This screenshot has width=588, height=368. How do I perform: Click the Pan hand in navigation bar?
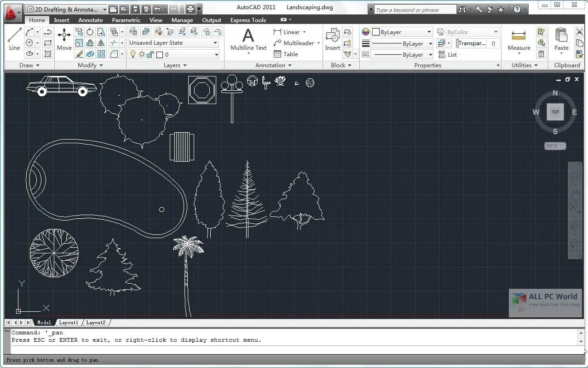click(x=575, y=194)
